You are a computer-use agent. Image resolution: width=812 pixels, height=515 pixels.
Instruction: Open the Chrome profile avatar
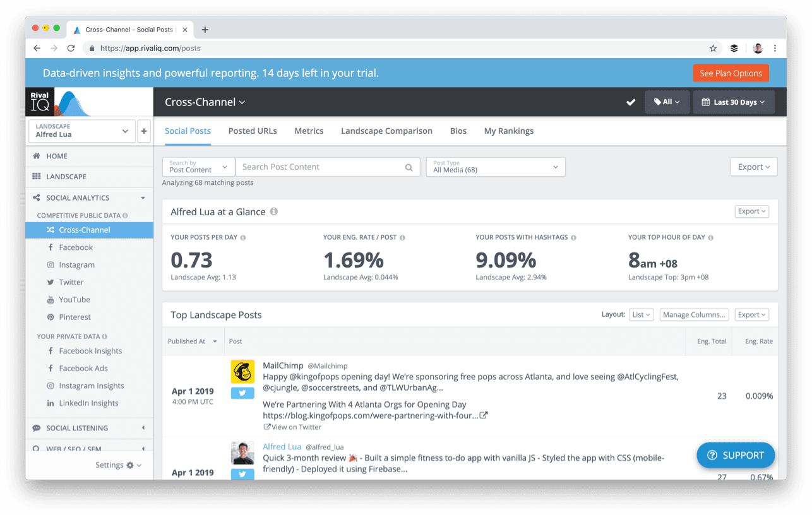click(x=758, y=48)
